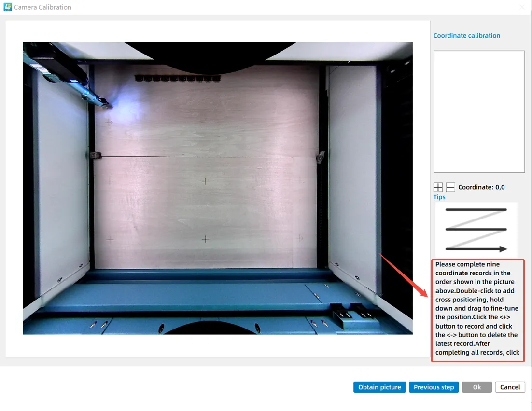Click the Tips heading label
Viewport: 532px width, 411px height.
click(439, 197)
